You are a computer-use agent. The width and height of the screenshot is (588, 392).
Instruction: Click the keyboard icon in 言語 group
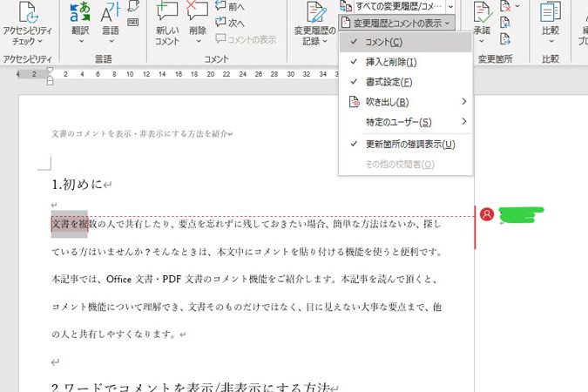click(x=133, y=22)
